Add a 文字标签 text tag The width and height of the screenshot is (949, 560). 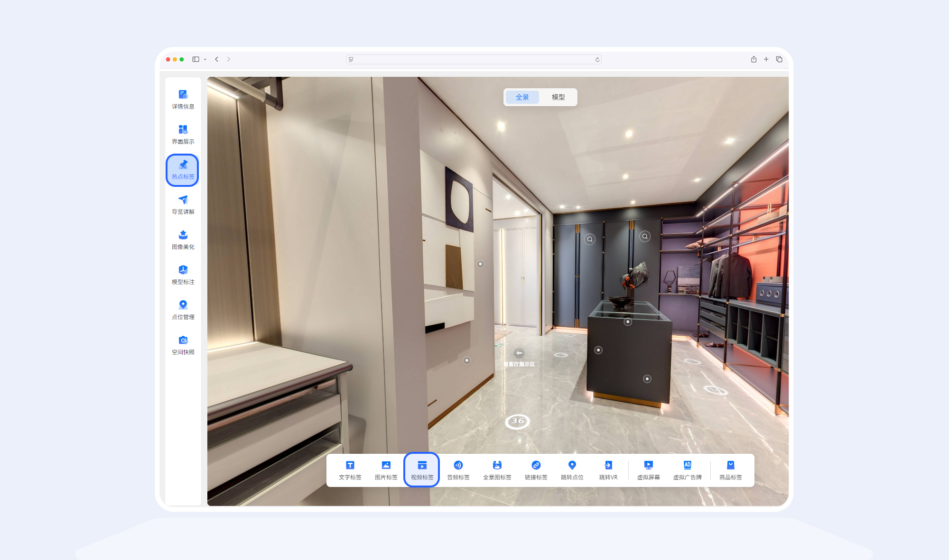pos(350,470)
